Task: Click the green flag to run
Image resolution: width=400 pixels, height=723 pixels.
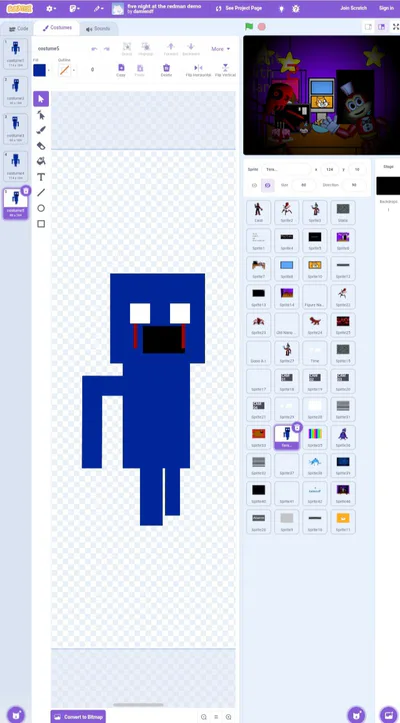Action: click(x=249, y=27)
